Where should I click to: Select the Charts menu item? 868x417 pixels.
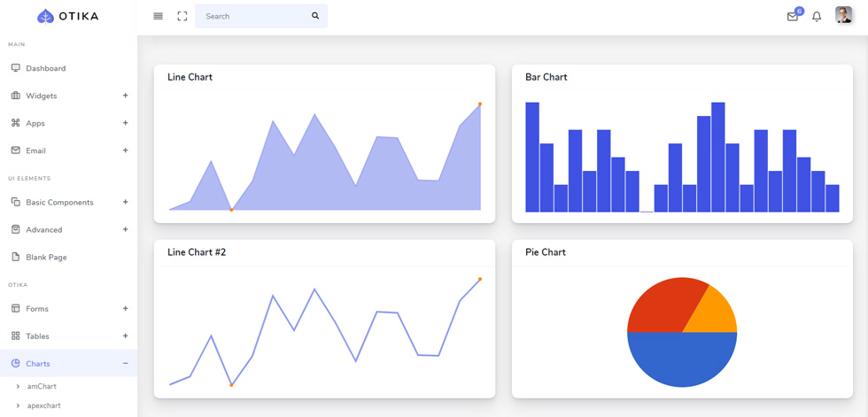click(x=69, y=363)
